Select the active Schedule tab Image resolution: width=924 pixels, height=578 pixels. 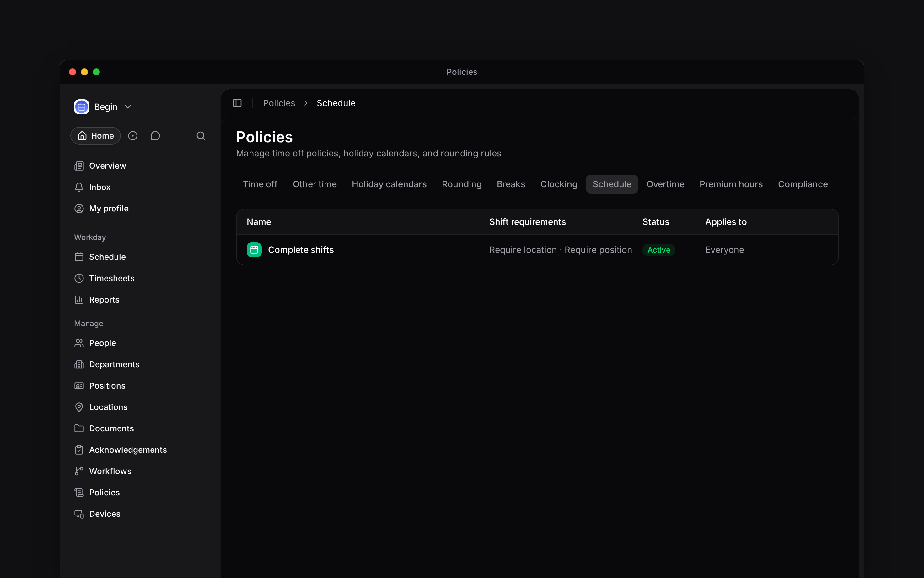[x=612, y=184]
